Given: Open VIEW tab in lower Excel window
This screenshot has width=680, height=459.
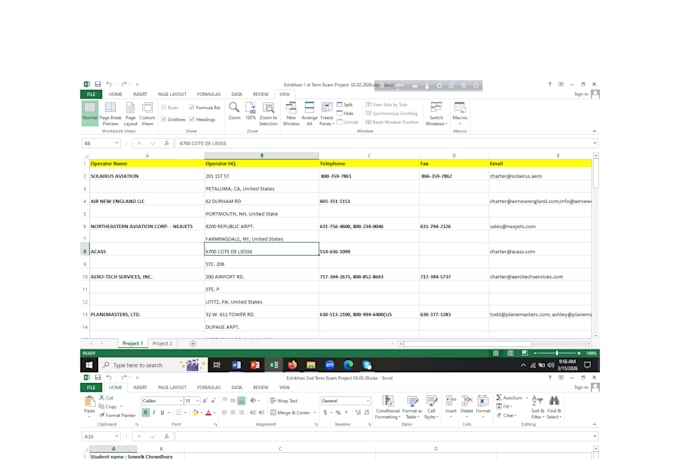Looking at the screenshot, I should pos(284,387).
